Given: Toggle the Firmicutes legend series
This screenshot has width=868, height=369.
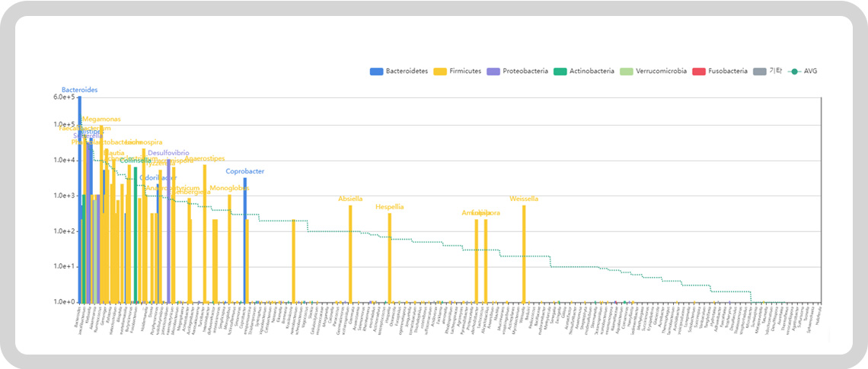Looking at the screenshot, I should (457, 72).
